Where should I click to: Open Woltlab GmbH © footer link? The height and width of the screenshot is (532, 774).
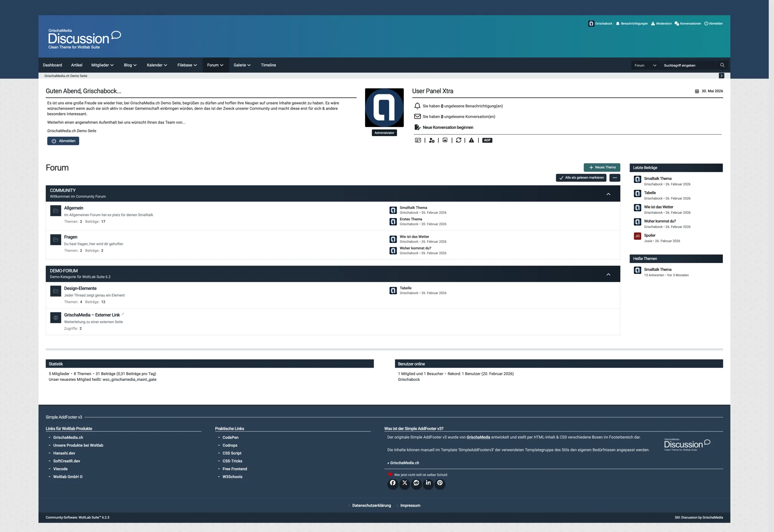click(x=68, y=477)
